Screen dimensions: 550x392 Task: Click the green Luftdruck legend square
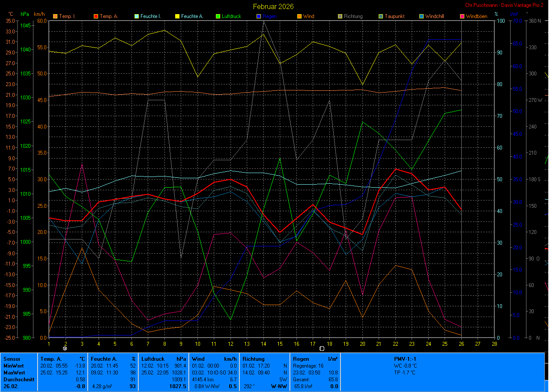tap(218, 16)
